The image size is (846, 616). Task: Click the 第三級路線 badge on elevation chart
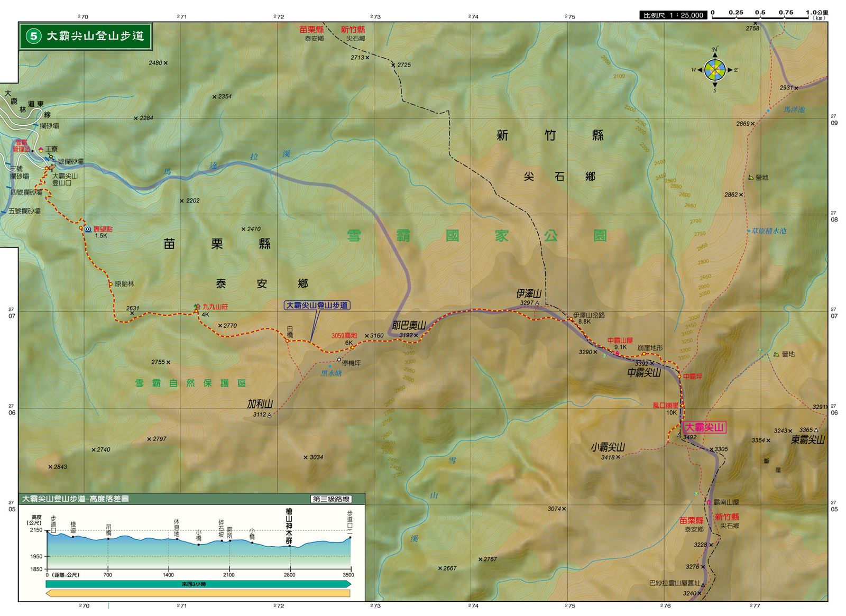(x=331, y=499)
